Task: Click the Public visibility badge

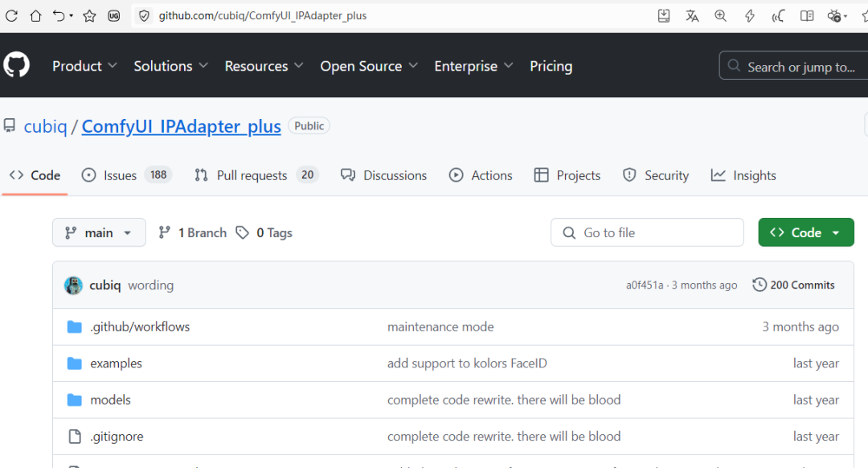Action: coord(309,125)
